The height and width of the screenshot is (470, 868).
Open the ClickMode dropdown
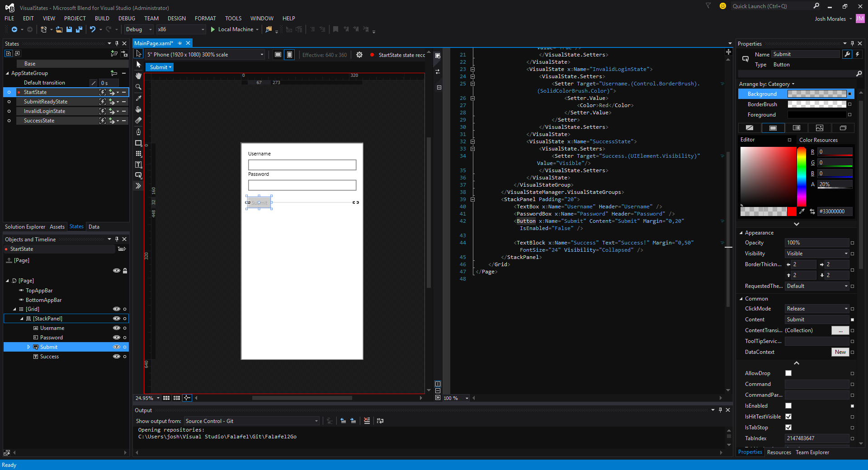click(846, 309)
